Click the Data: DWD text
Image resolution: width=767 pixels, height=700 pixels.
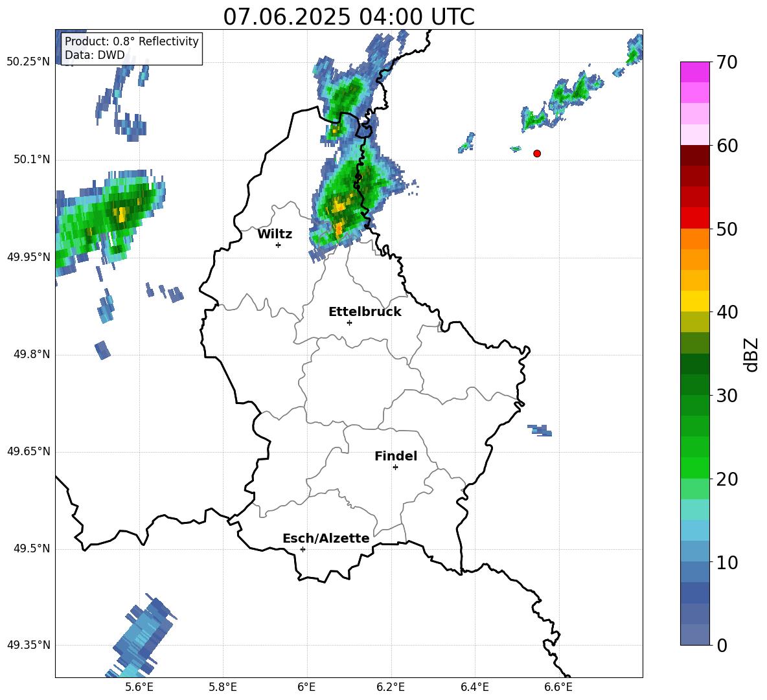click(x=95, y=55)
